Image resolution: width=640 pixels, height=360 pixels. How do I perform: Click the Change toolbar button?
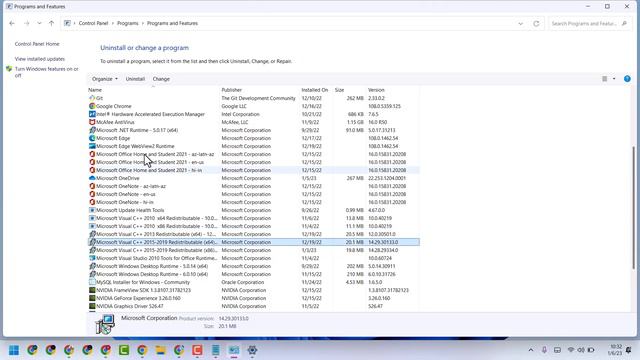161,79
